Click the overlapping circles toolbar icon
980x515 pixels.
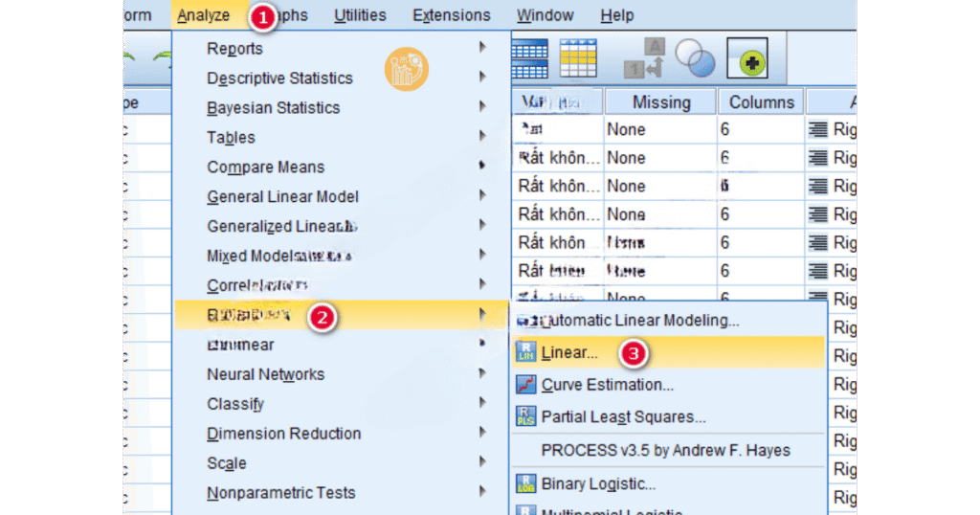(x=694, y=57)
